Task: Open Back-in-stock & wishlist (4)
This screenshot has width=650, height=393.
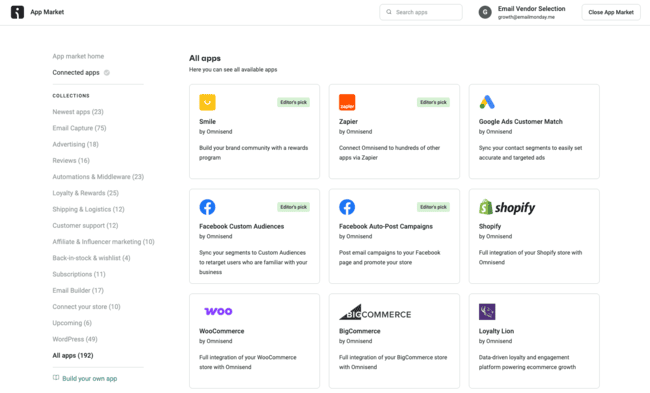Action: 91,258
